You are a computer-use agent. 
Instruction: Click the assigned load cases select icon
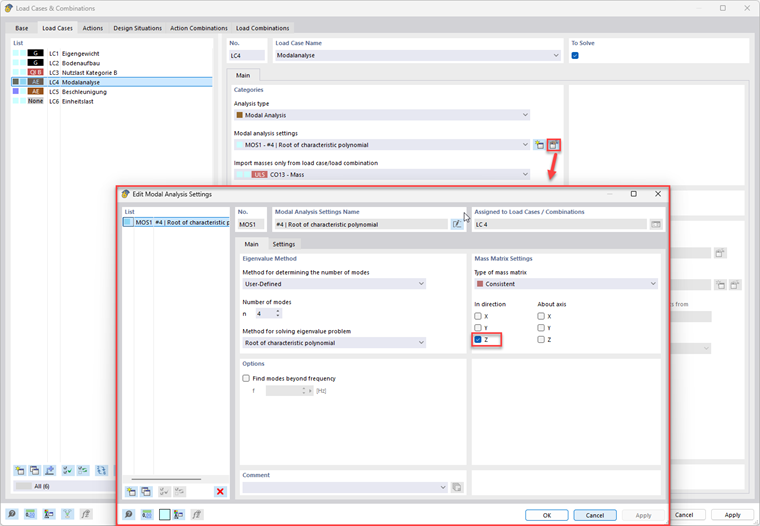point(656,224)
